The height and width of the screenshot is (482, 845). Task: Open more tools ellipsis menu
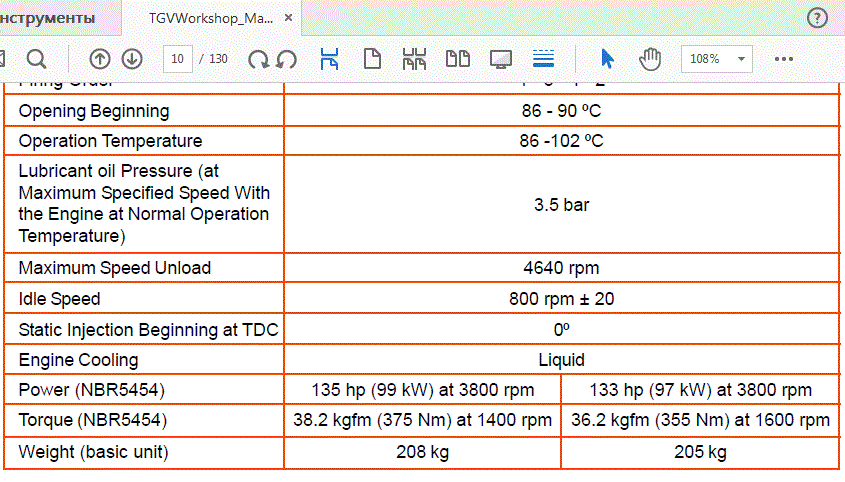[x=783, y=59]
